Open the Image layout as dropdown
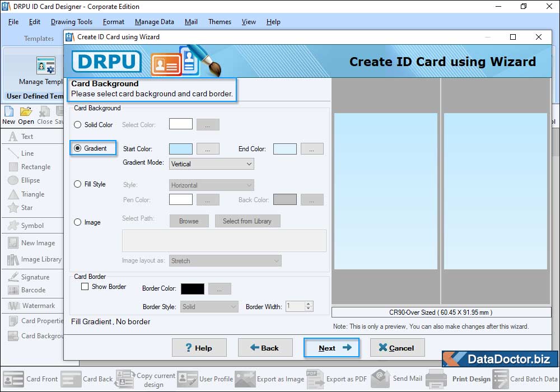 click(x=225, y=260)
